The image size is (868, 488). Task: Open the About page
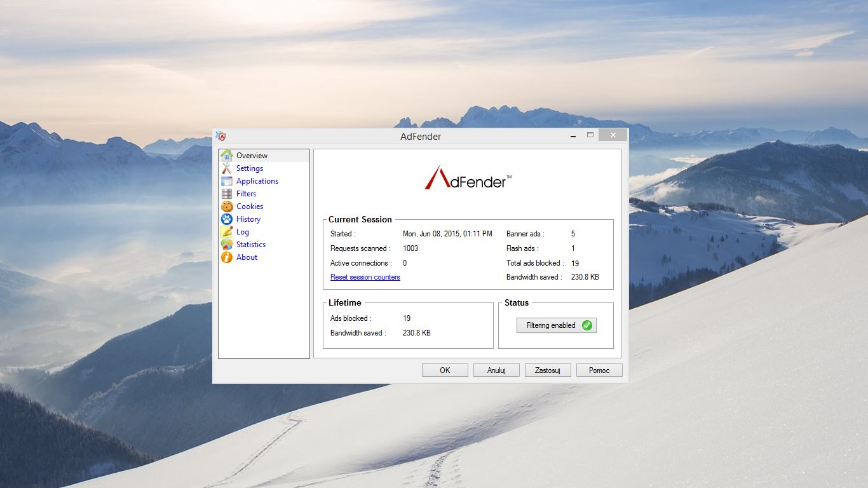247,257
